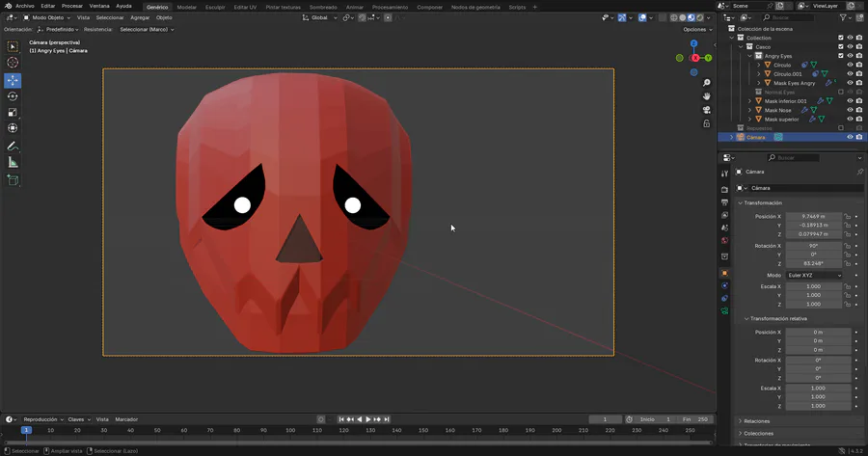The image size is (868, 456).
Task: Select the Transform tool
Action: click(13, 128)
